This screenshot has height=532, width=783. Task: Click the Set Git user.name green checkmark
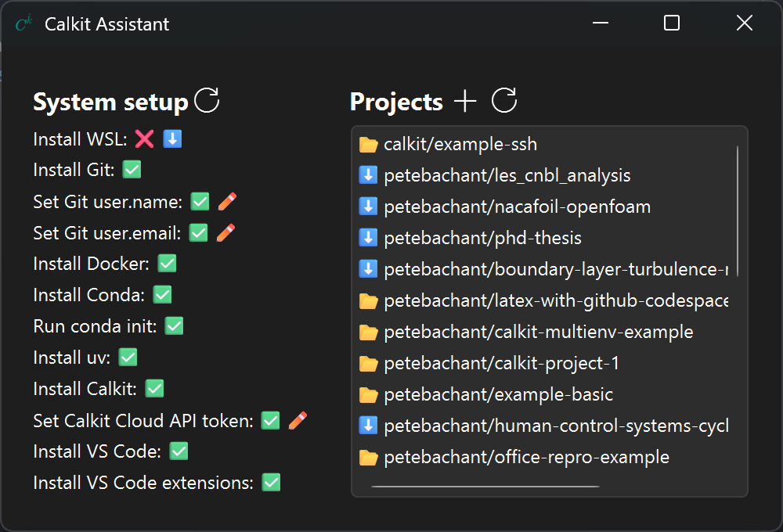200,202
